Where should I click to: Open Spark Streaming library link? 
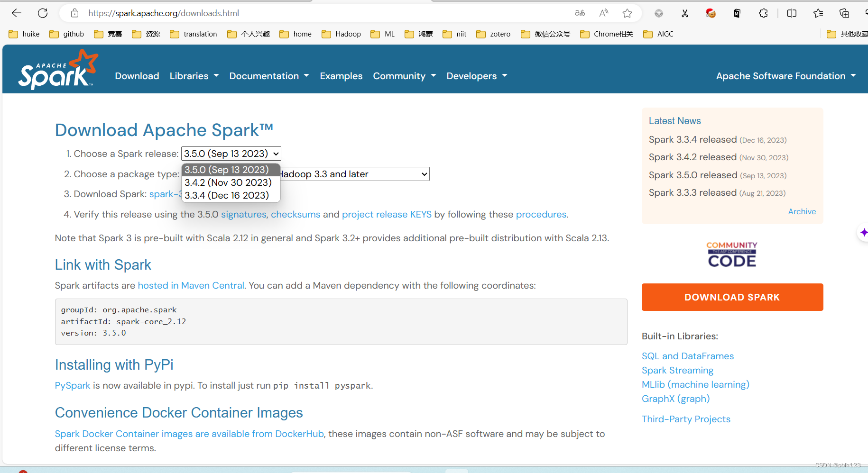677,370
